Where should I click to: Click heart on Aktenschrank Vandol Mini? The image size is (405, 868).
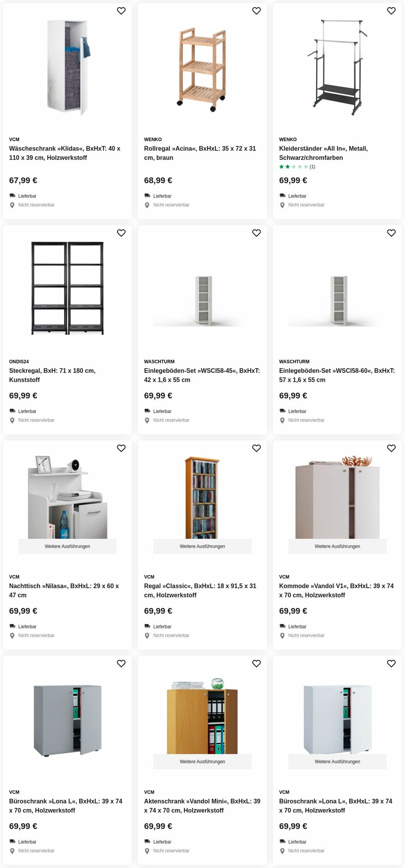[x=256, y=663]
